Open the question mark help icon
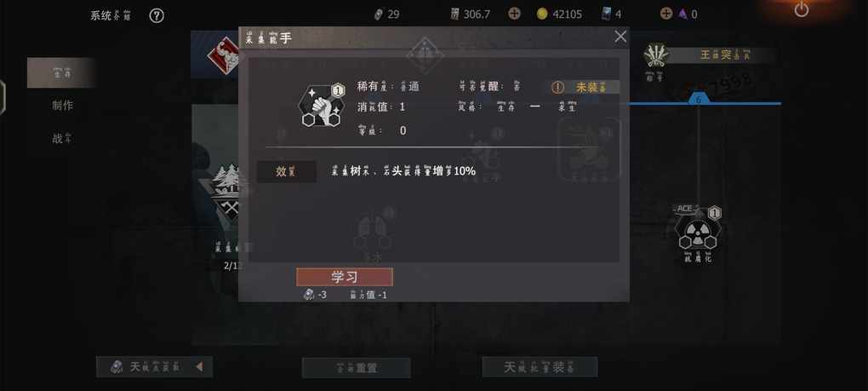 coord(157,15)
